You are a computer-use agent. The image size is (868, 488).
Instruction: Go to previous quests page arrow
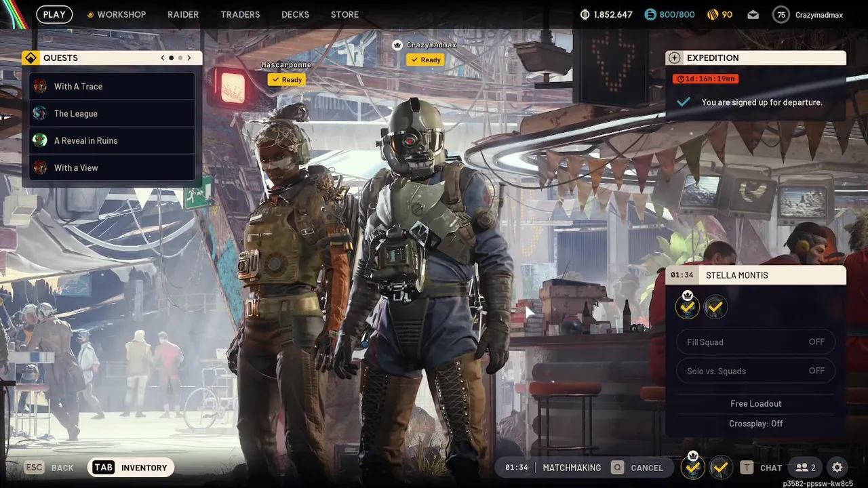tap(163, 58)
